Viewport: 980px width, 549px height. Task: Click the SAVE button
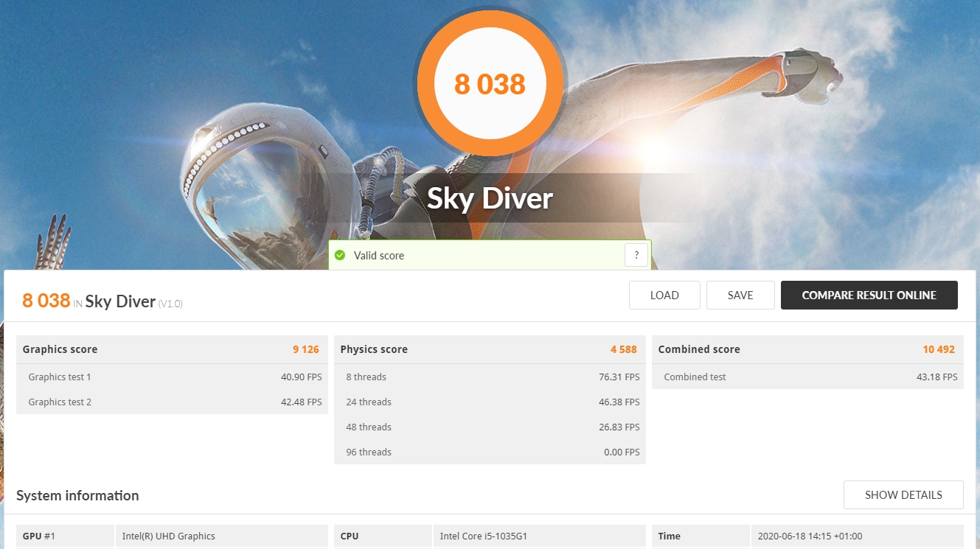(x=740, y=296)
